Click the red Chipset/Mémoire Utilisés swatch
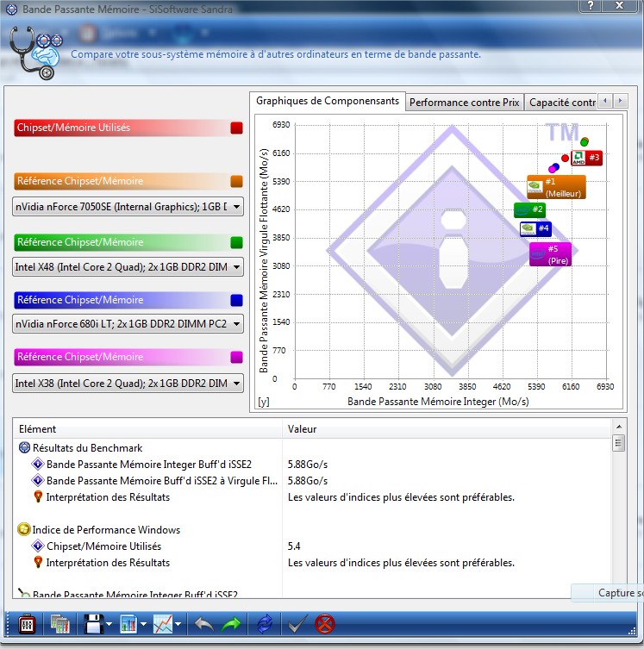Screen dimensions: 644x649 coord(236,128)
